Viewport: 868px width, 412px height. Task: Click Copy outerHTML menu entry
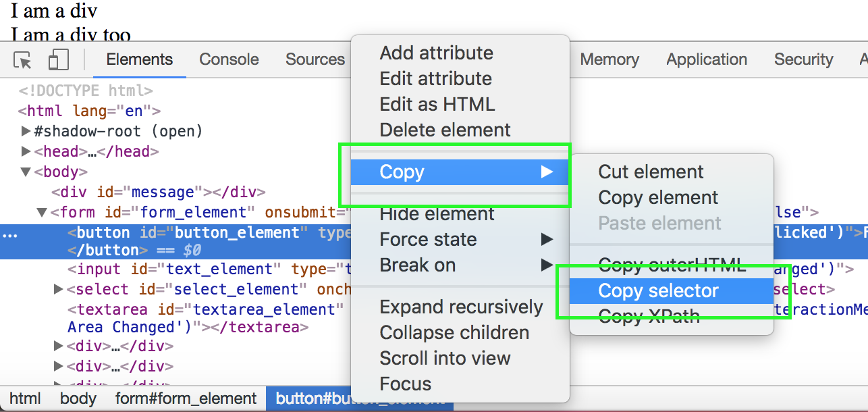coord(672,265)
